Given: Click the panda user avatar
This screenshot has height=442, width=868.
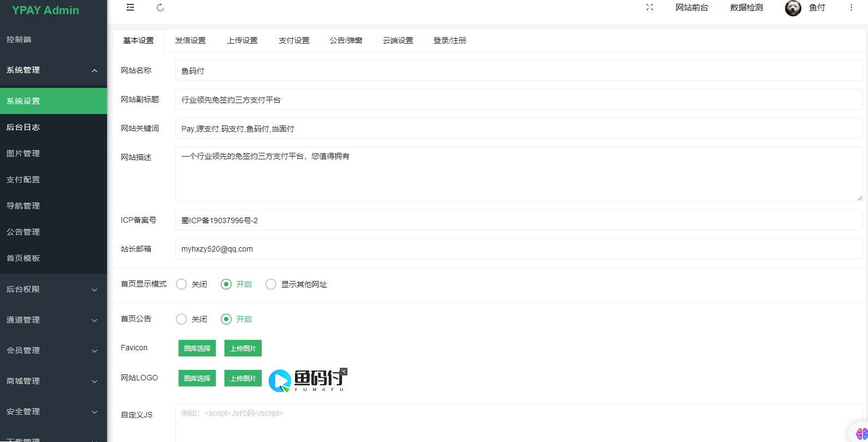Looking at the screenshot, I should (x=793, y=8).
